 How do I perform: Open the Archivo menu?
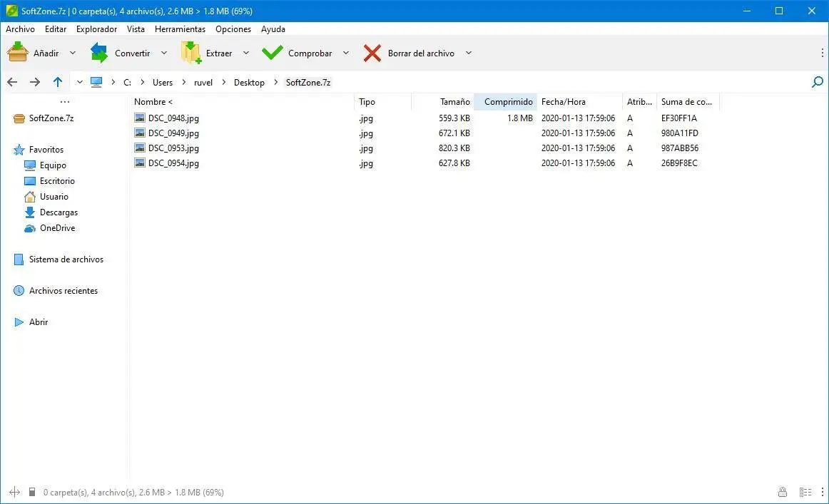[20, 29]
